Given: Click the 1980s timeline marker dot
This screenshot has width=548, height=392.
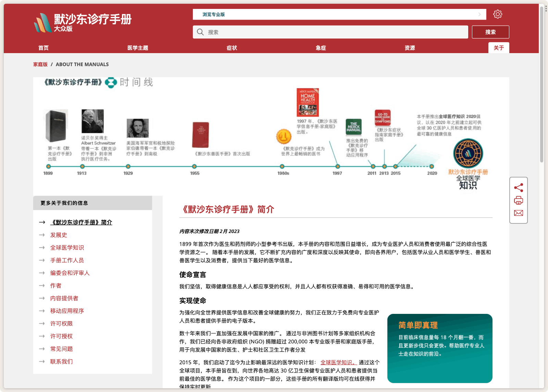Looking at the screenshot, I should [x=282, y=167].
